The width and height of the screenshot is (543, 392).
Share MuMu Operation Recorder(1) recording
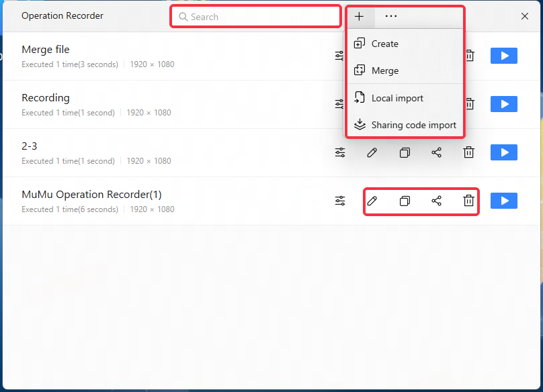coord(437,201)
